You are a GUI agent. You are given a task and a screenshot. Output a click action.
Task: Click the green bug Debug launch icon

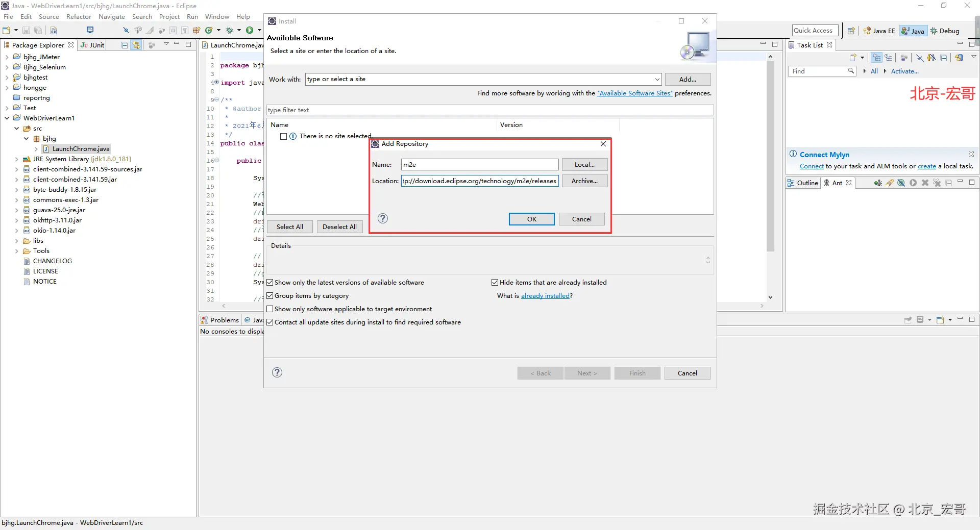229,31
